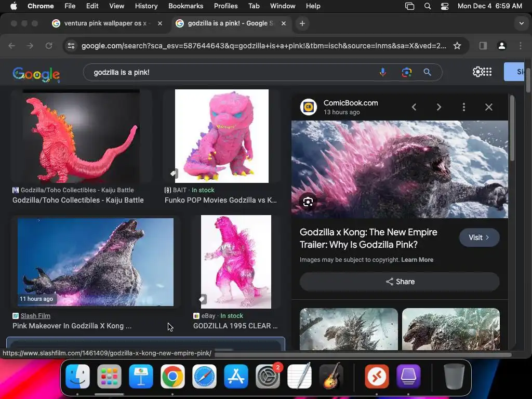Open the Learn More copyright link

click(x=417, y=260)
